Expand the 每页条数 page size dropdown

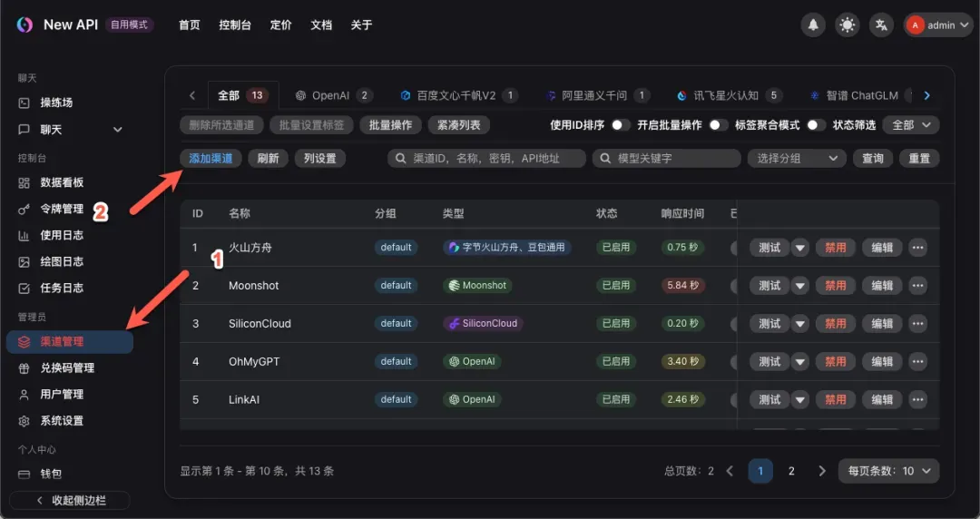[x=888, y=471]
